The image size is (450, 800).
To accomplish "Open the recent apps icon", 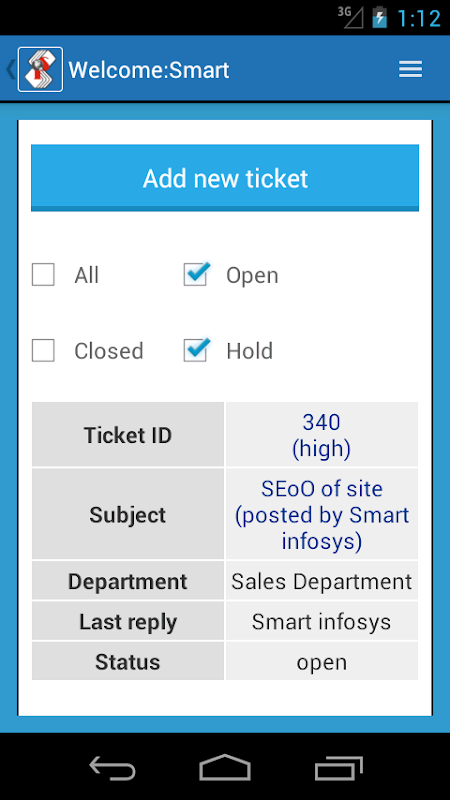I will 339,768.
